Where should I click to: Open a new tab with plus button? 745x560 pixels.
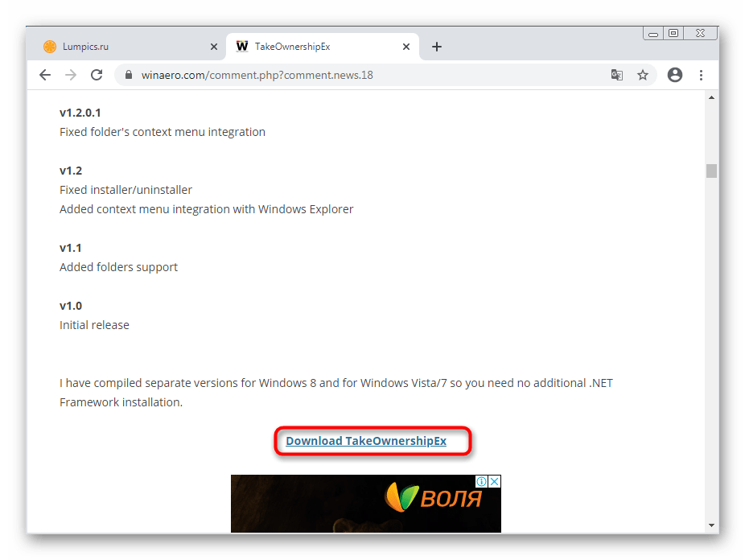click(437, 47)
